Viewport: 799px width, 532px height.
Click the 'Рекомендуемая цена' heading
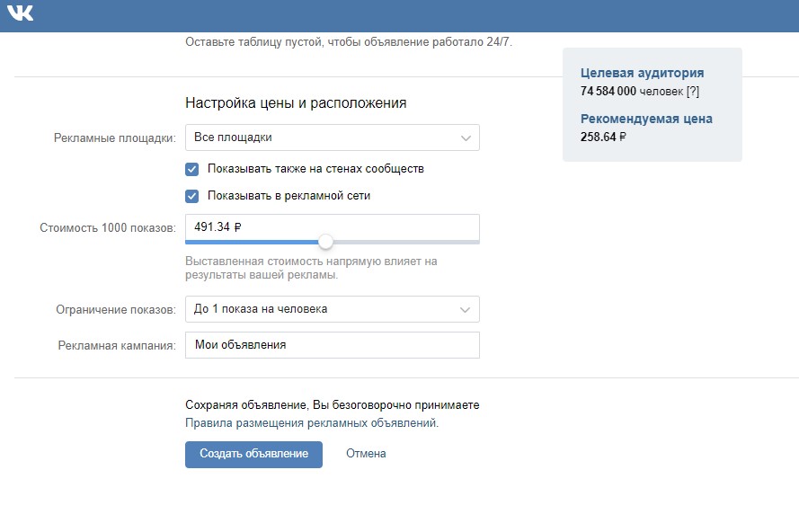point(646,119)
